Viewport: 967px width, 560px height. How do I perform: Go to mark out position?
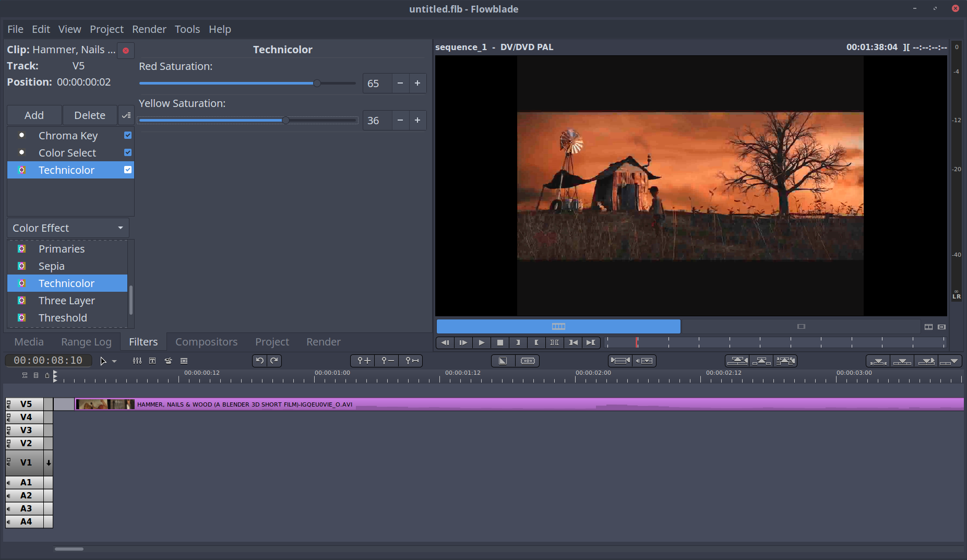coord(591,342)
